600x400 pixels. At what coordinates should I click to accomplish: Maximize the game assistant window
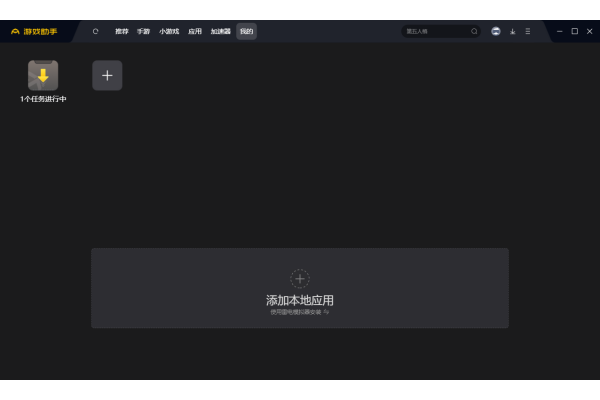click(575, 31)
